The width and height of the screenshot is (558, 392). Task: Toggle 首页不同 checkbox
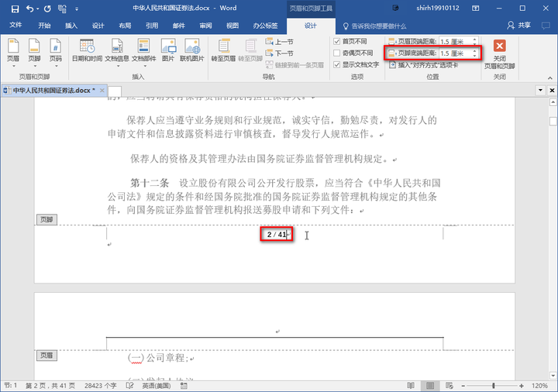tap(336, 41)
